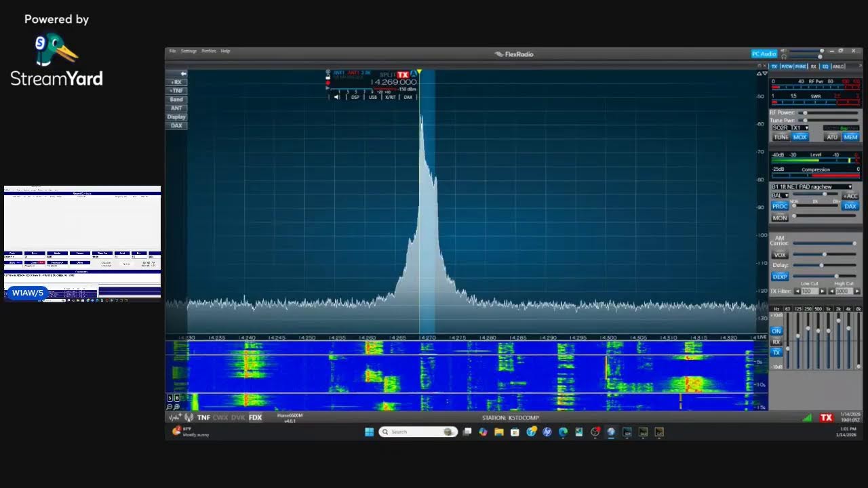
Task: Click waterfall zoom-in magnifier icon
Action: pyautogui.click(x=177, y=407)
